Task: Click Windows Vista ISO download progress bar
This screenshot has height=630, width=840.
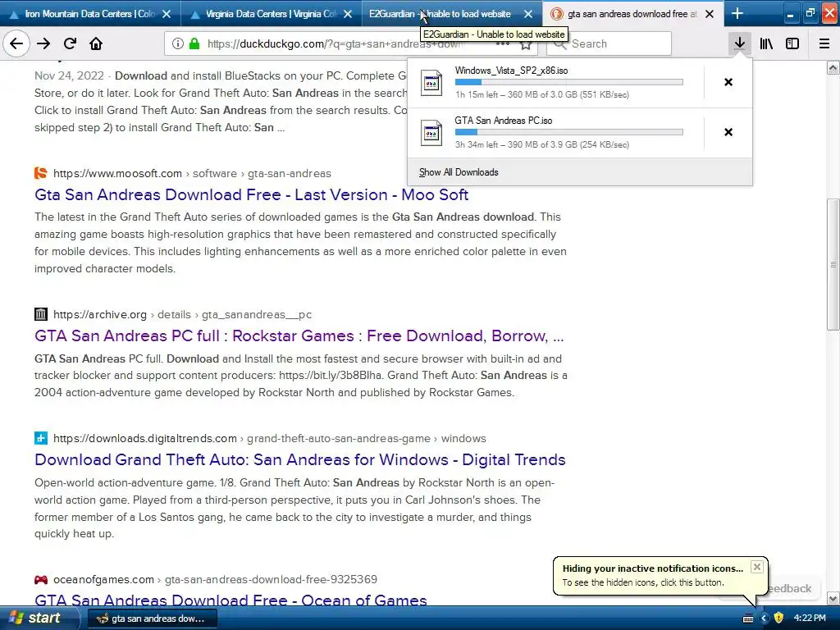Action: [x=569, y=82]
